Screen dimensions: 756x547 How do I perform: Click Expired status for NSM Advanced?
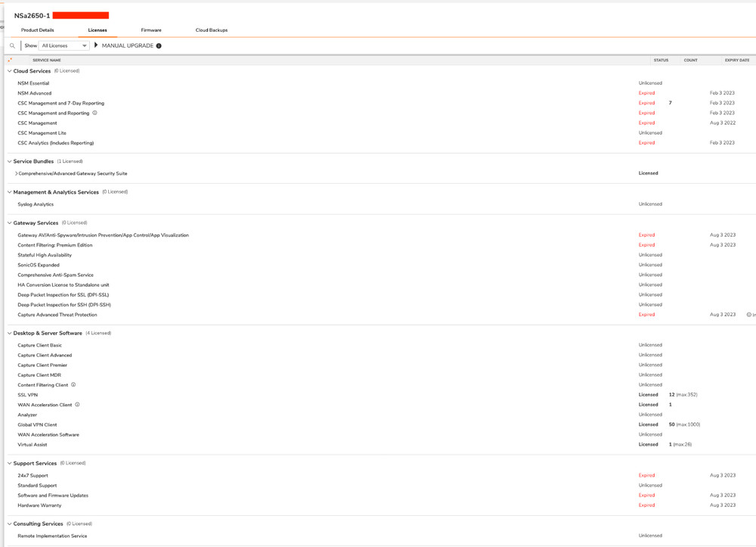646,93
